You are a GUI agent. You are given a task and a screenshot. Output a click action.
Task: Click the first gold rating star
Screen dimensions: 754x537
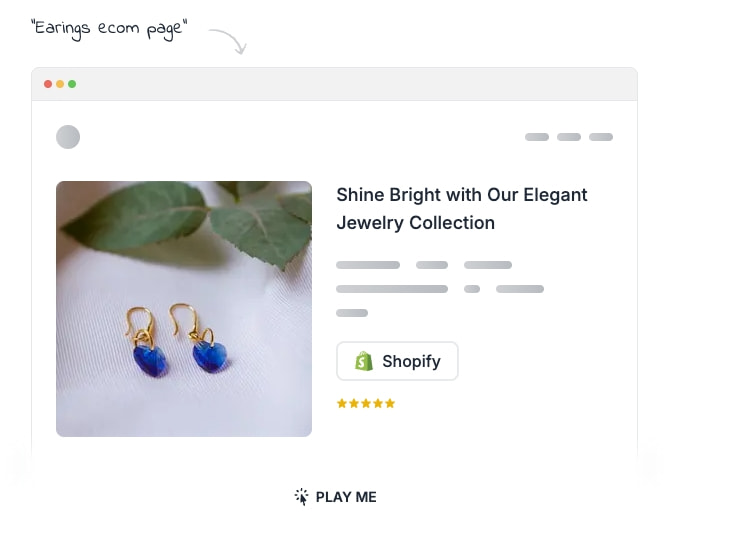(342, 403)
